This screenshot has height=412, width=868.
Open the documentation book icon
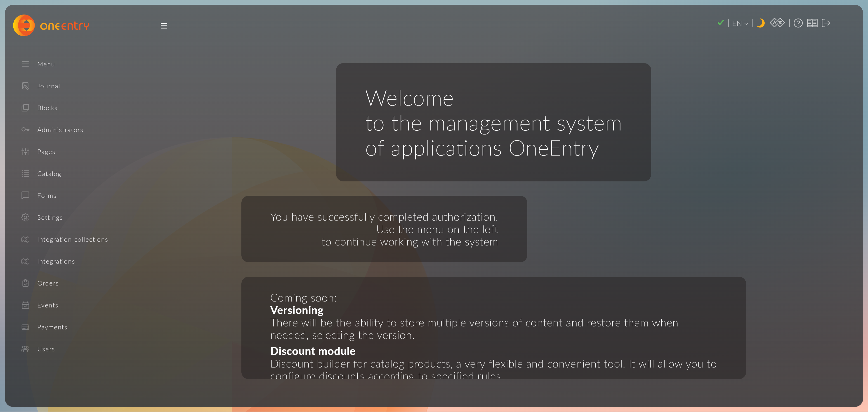click(x=812, y=23)
